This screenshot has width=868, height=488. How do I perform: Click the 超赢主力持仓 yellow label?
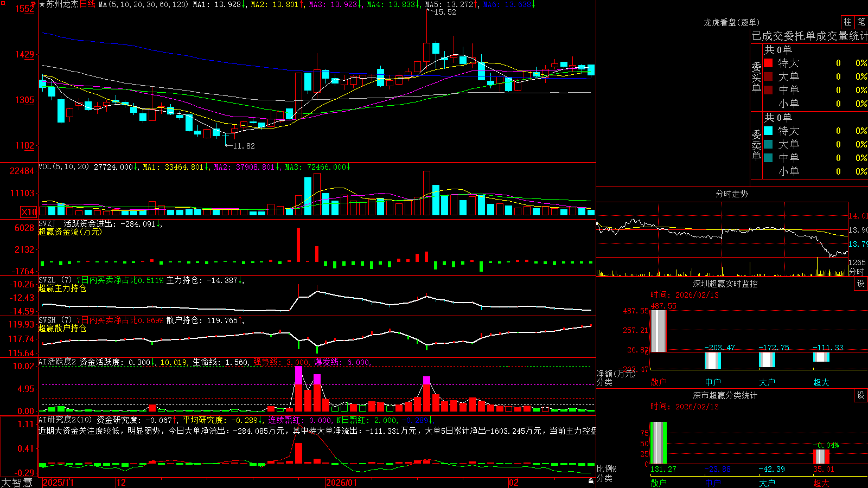62,288
